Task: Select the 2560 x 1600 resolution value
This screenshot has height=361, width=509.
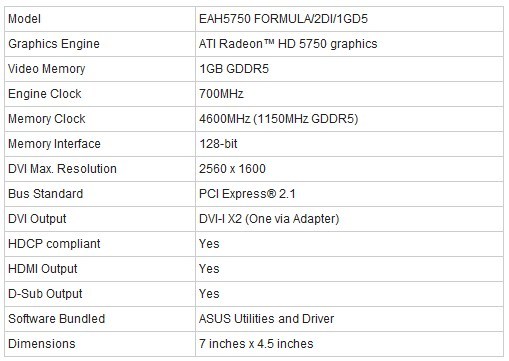Action: pyautogui.click(x=232, y=169)
